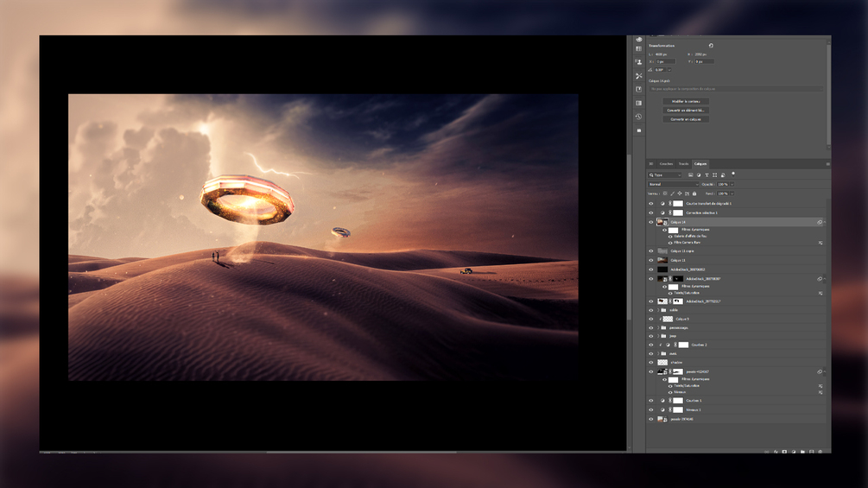Select the Calque 13 layer thumbnail
The image size is (868, 488).
tap(662, 260)
